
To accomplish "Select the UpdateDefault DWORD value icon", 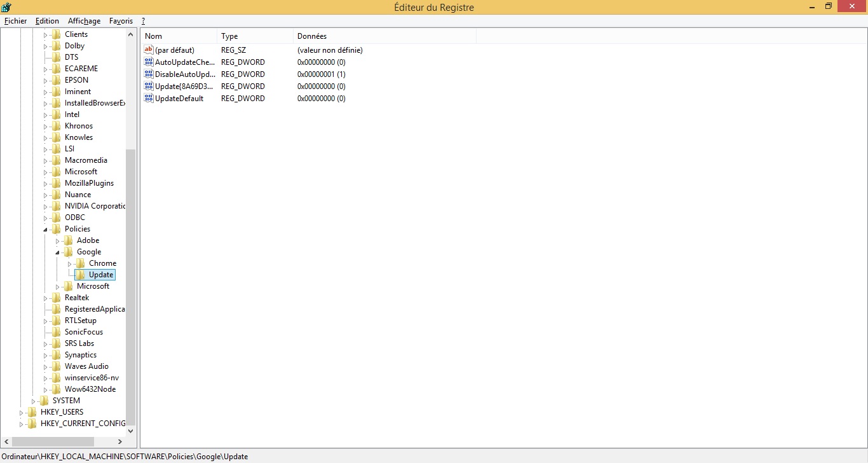I will (x=149, y=98).
